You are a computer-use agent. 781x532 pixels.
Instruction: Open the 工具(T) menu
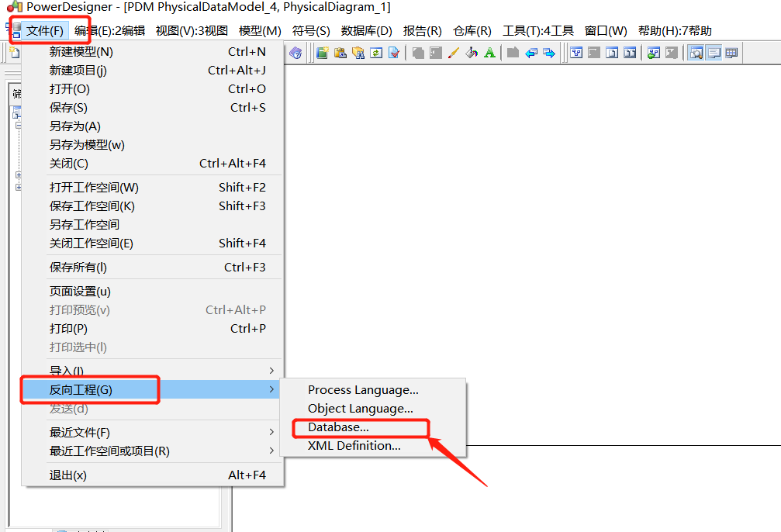pos(538,31)
